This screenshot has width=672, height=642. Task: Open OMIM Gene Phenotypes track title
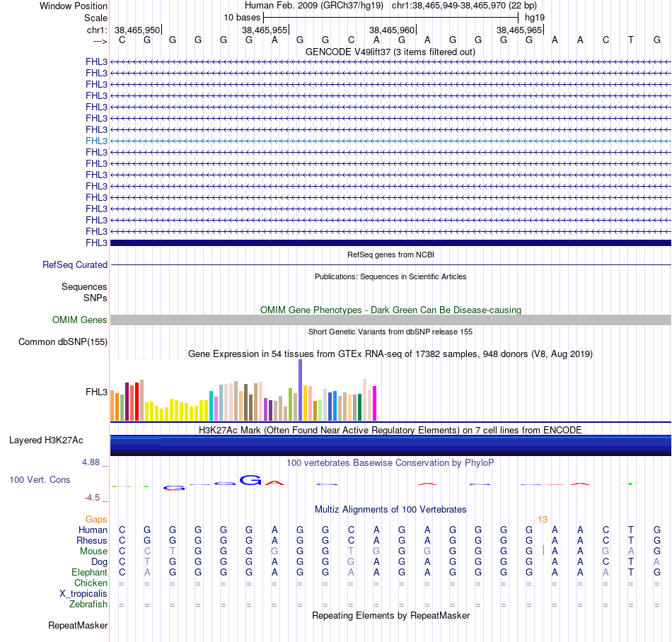pyautogui.click(x=390, y=310)
